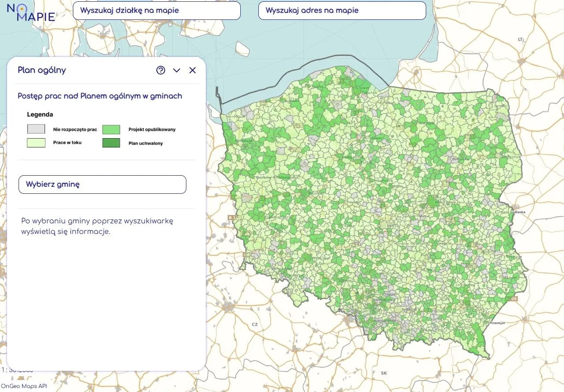Select the gray 'Nie rozpoczęto prac' legend swatch

(36, 129)
